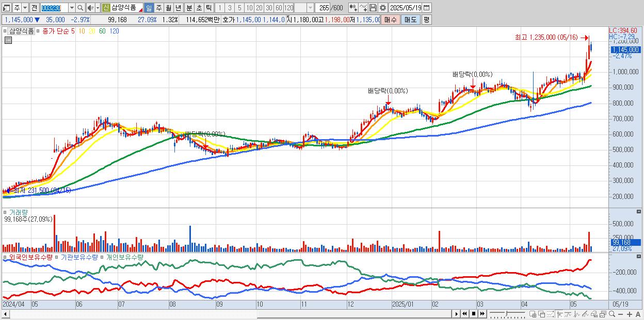Click the zigzag wave analysis icon
Screen dimensions: 644x320
click(577, 314)
